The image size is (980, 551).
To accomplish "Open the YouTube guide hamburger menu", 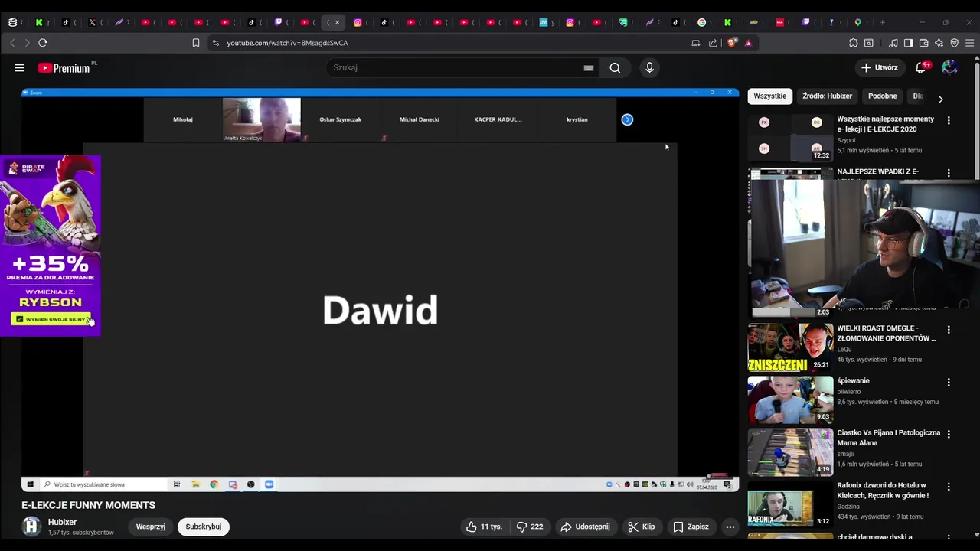I will [19, 68].
